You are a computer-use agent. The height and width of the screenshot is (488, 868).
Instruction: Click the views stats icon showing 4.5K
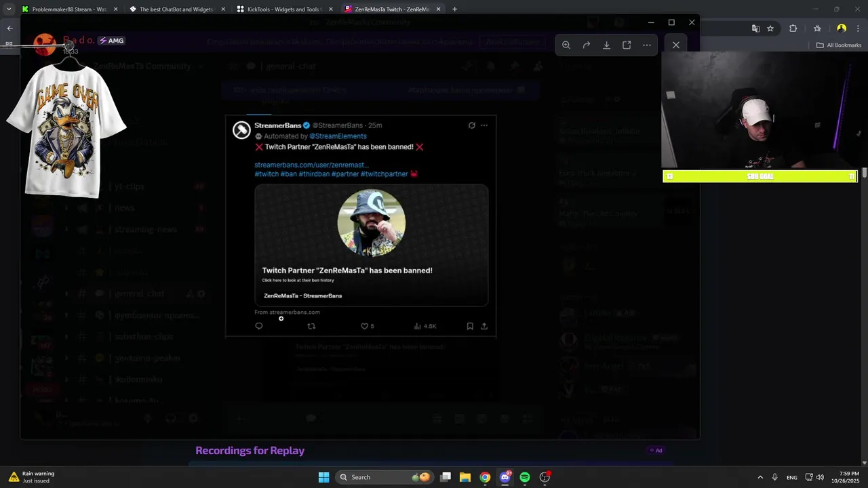(425, 326)
